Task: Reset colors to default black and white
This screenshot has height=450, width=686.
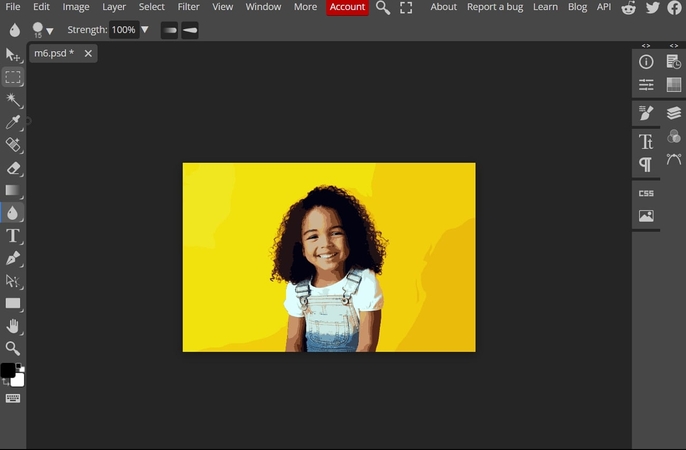Action: click(20, 366)
